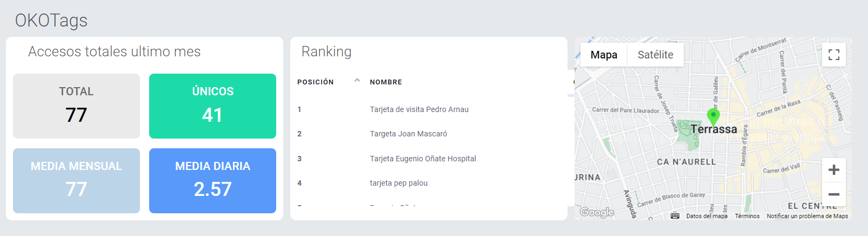Open Datos del mapa information

click(707, 216)
